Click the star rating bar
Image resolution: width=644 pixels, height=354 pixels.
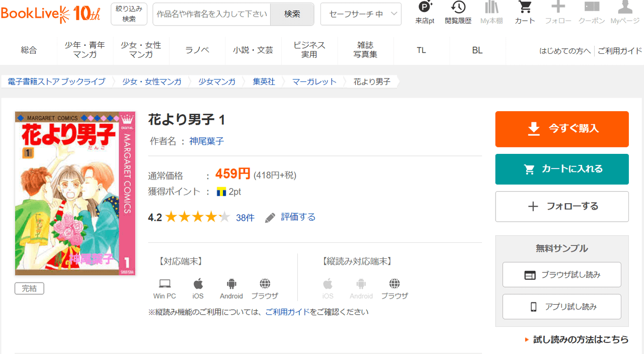197,217
